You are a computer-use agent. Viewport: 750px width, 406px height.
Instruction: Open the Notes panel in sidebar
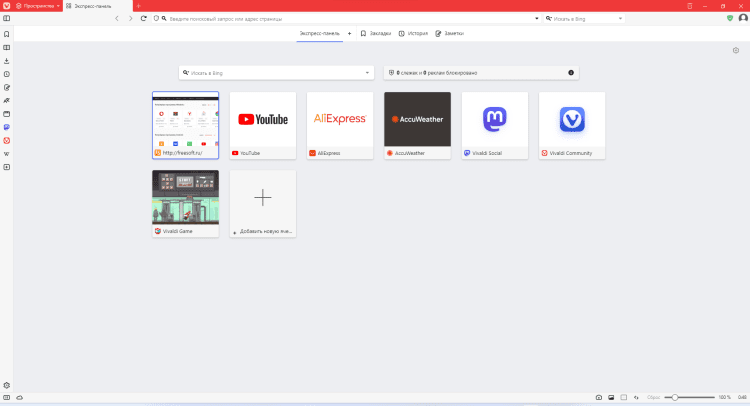[x=7, y=88]
